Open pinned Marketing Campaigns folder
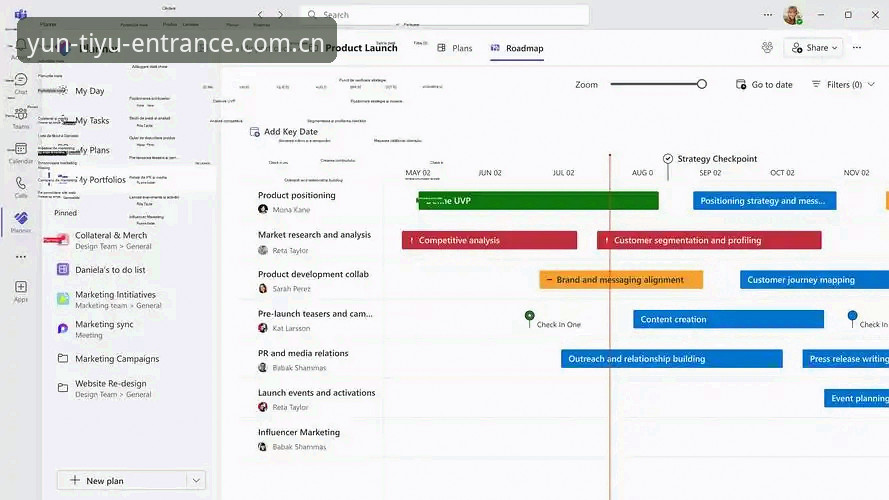 click(x=117, y=359)
